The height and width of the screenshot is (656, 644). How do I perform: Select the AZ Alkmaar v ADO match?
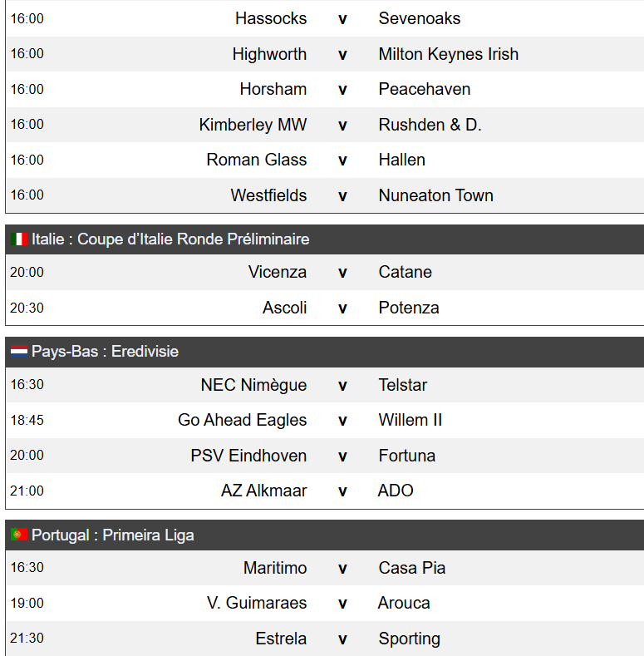pos(325,491)
